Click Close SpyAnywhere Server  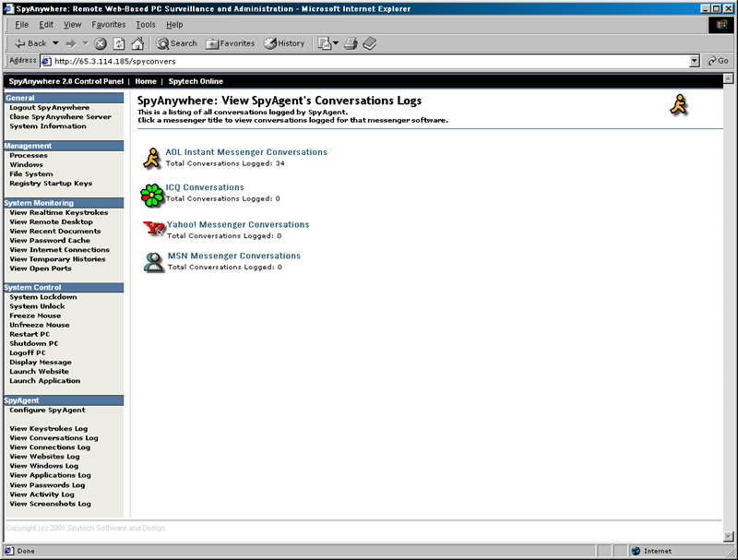click(60, 117)
